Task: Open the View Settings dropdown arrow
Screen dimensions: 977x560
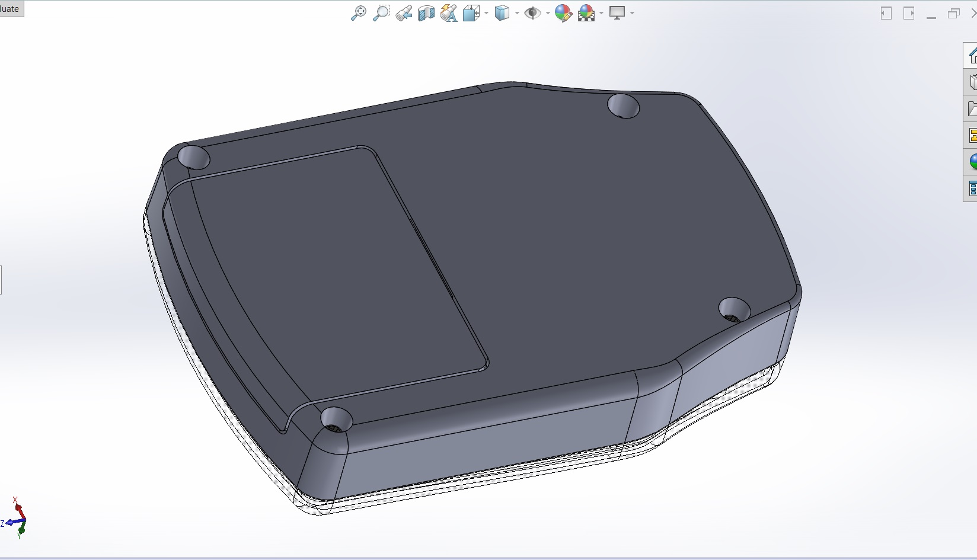Action: [x=632, y=13]
